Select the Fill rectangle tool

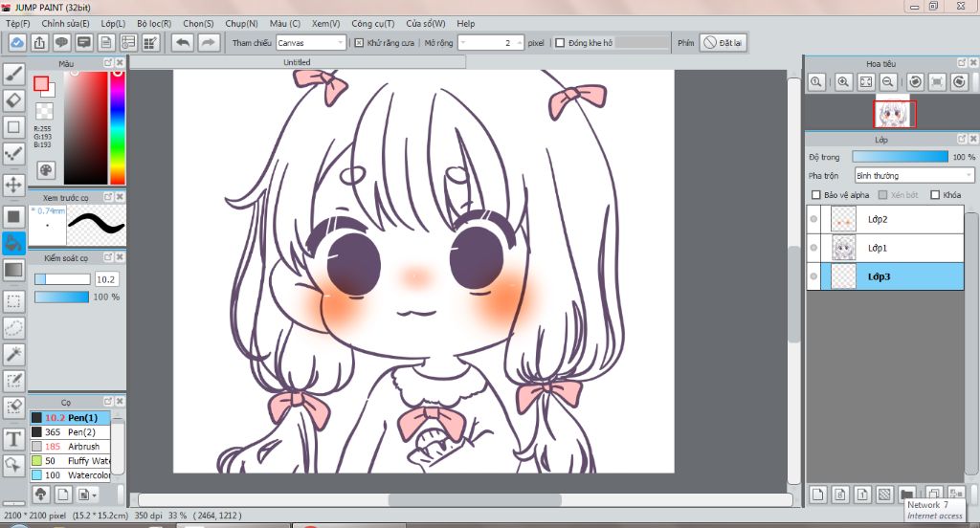click(x=13, y=217)
